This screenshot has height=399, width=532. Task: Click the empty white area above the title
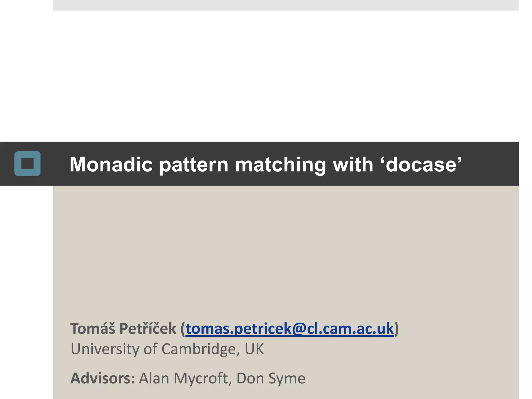[286, 75]
